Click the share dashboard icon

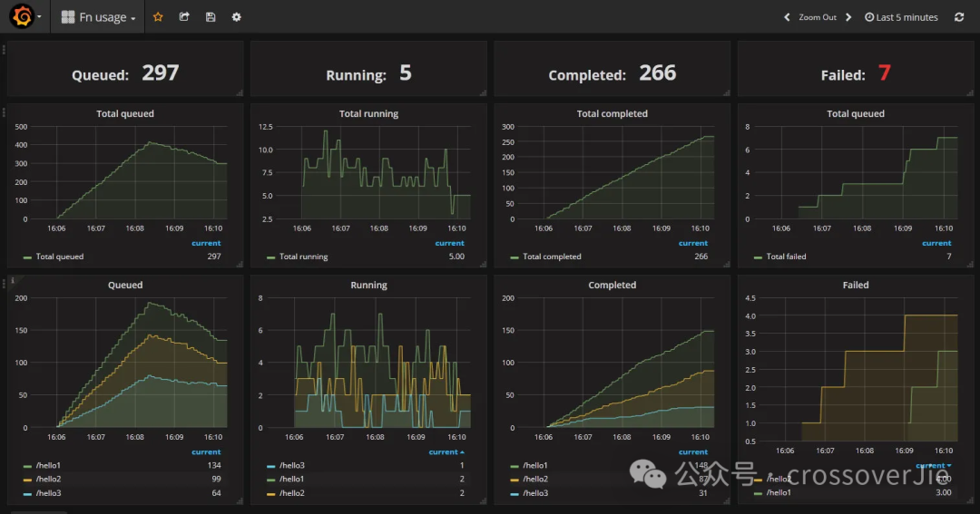(x=184, y=17)
